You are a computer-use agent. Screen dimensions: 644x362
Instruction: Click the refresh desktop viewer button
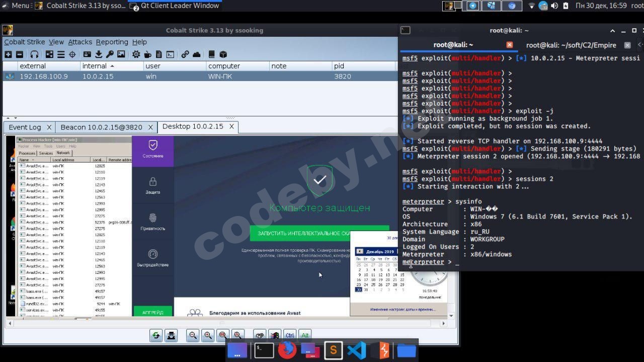(156, 335)
